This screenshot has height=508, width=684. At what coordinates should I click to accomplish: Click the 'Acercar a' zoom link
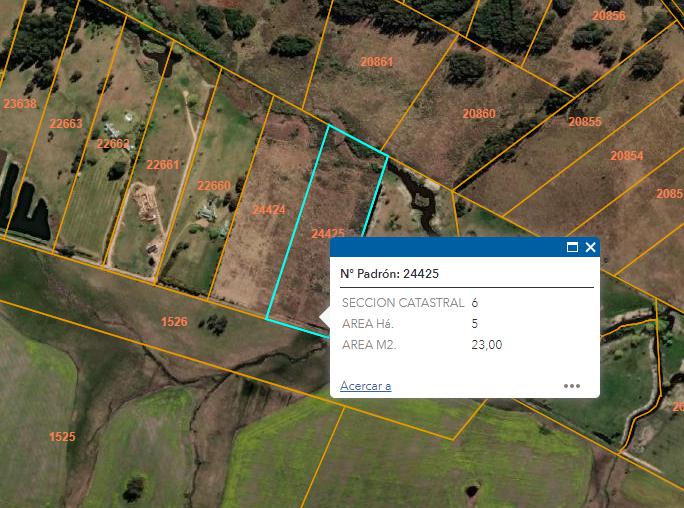366,386
